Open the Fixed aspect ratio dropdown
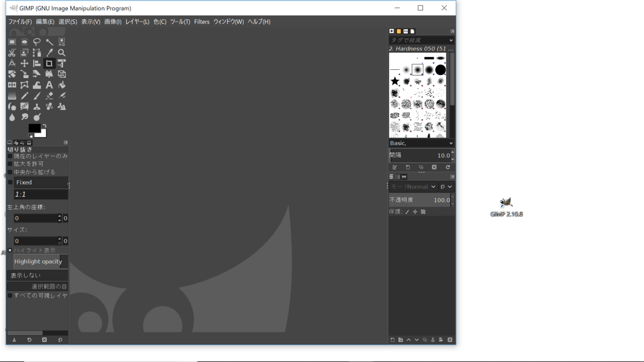The height and width of the screenshot is (362, 644). [x=41, y=182]
